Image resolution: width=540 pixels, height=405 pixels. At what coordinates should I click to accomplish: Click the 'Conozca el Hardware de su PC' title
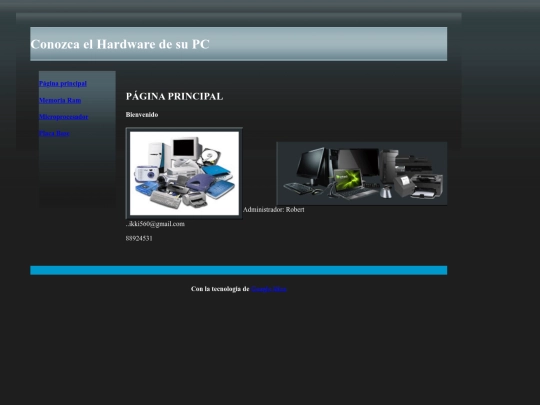coord(120,44)
